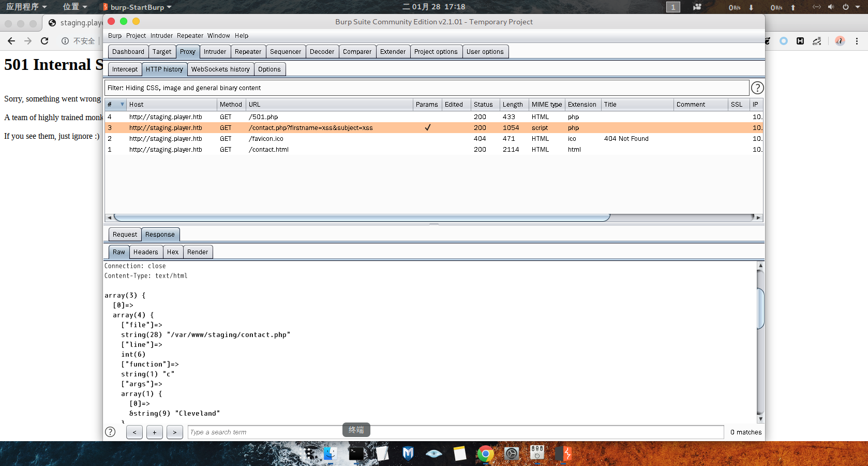
Task: Open the WebSockets history sub-tab
Action: [220, 69]
